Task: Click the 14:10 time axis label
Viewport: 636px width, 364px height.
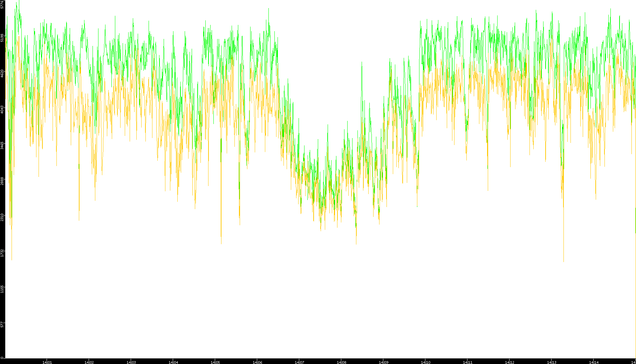Action: tap(425, 362)
